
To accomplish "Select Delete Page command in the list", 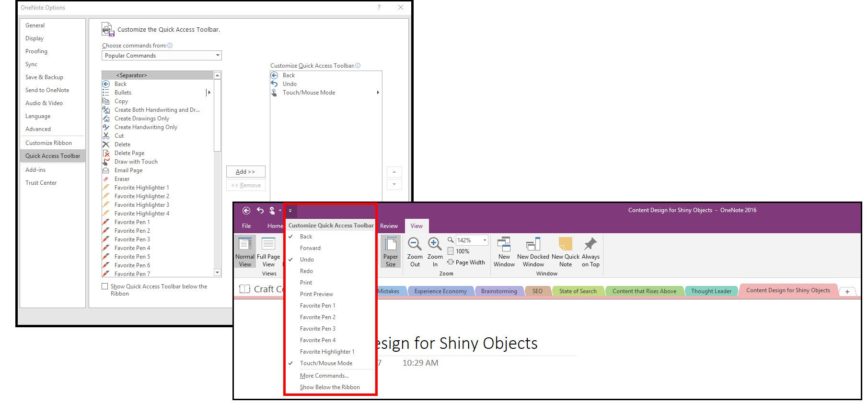I will tap(157, 153).
